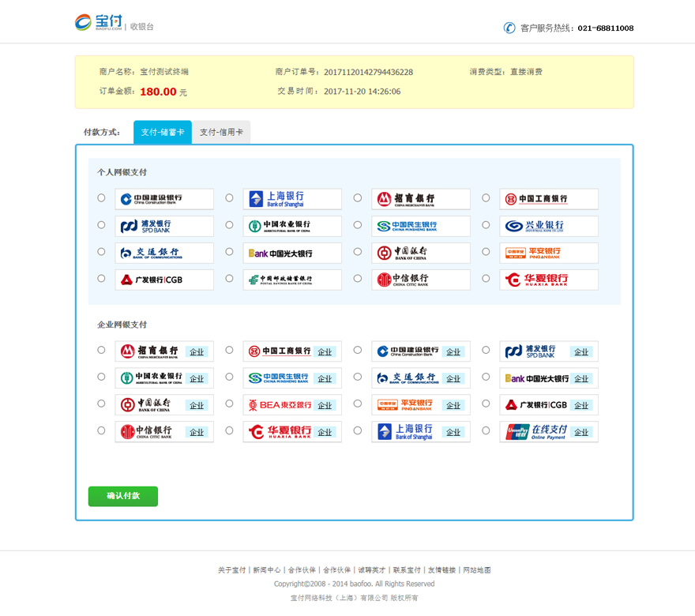Click the 宝付 Baofu logo in header
The image size is (695, 616).
pos(99,22)
